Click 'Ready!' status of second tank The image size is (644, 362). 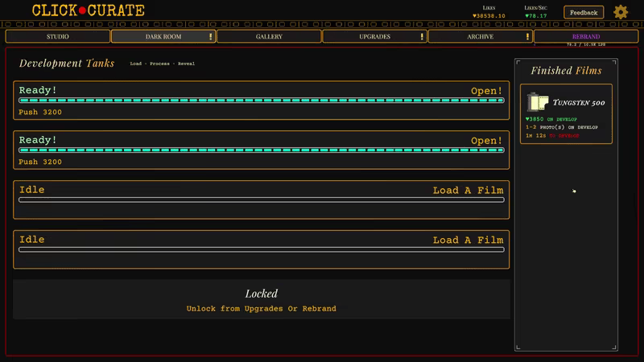[x=38, y=140]
